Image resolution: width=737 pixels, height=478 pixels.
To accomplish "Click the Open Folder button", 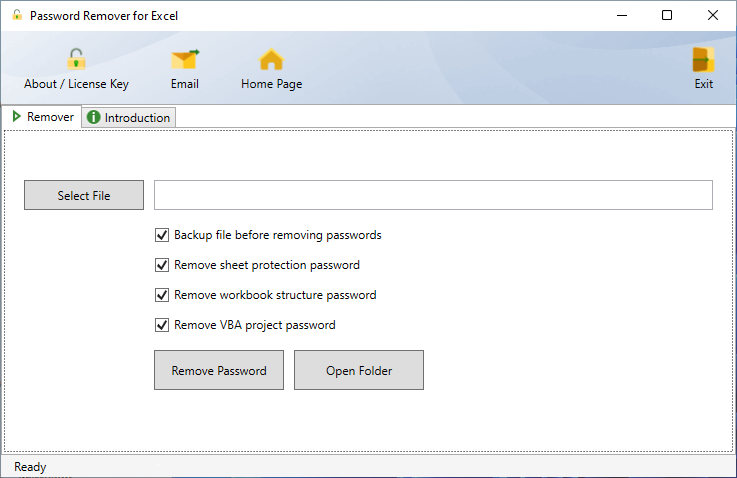I will pyautogui.click(x=359, y=370).
